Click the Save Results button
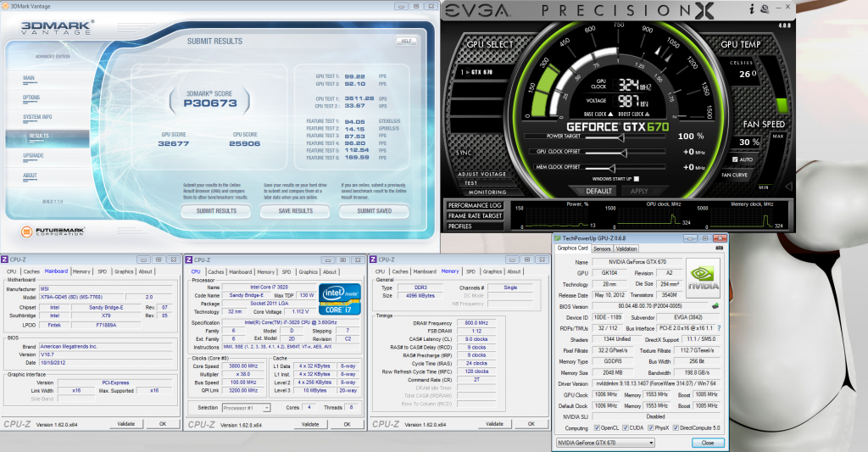Screen dimensions: 868x452 click(295, 211)
